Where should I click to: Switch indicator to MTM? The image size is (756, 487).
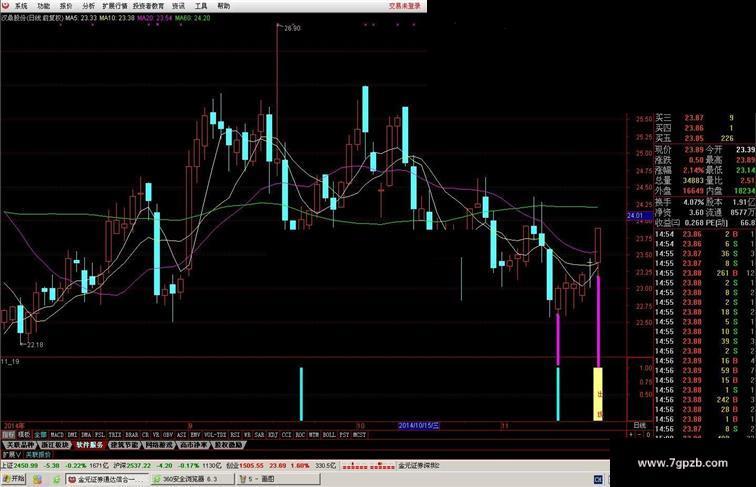[x=314, y=434]
